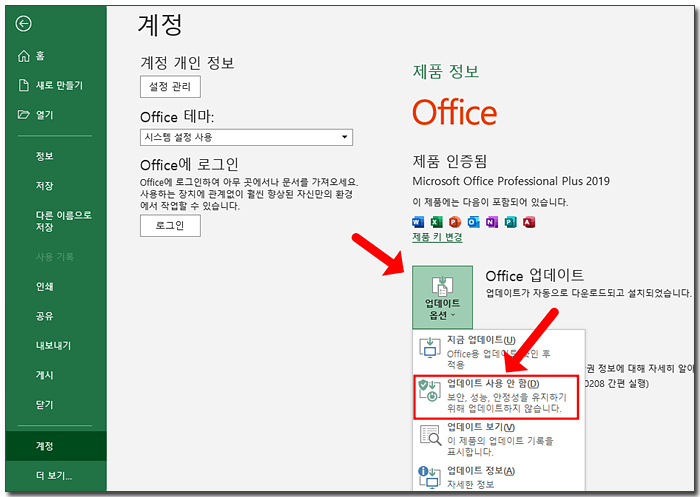
Task: Click the 설정 관리 button
Action: pyautogui.click(x=170, y=87)
